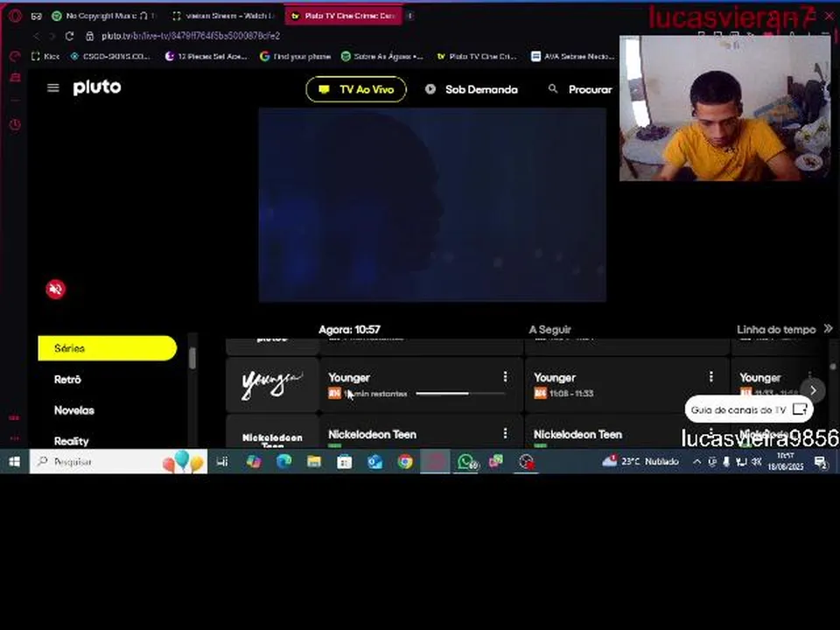Open Microsoft Store from taskbar

coord(345,461)
